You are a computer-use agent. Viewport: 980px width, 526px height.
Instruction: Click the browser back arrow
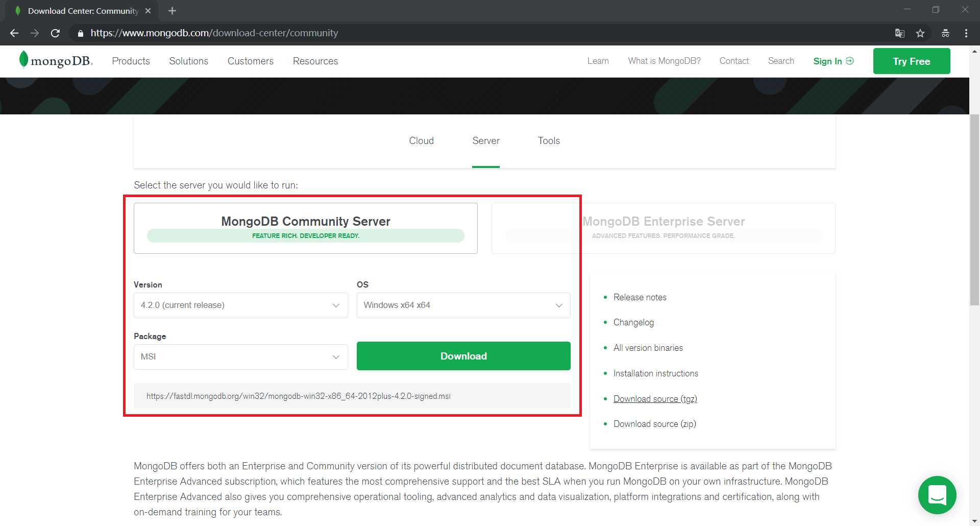coord(14,33)
